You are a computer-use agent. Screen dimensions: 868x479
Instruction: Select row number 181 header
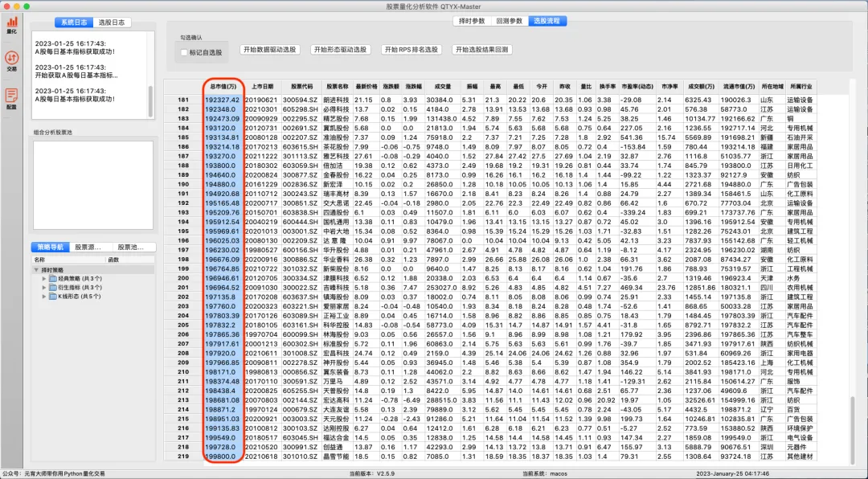coord(183,100)
